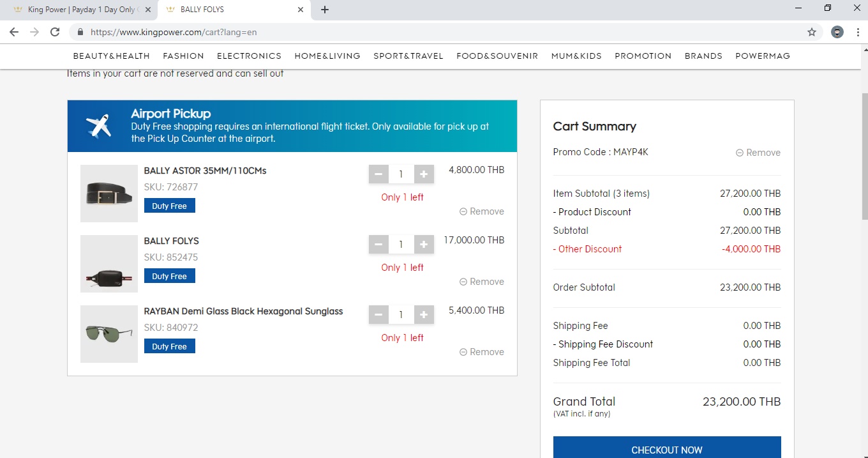Close the King Power Payday tab
The image size is (868, 458).
[x=148, y=10]
